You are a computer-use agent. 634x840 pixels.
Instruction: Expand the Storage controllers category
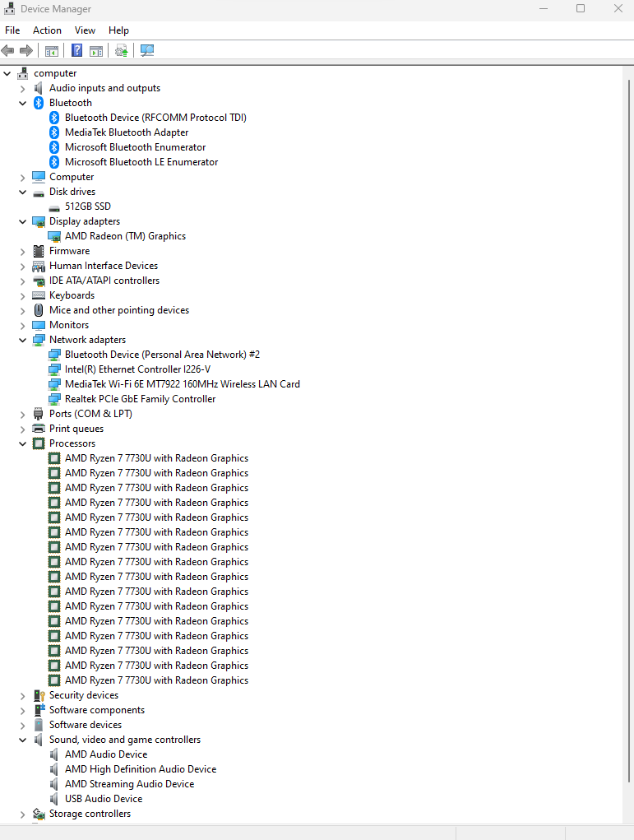(22, 814)
